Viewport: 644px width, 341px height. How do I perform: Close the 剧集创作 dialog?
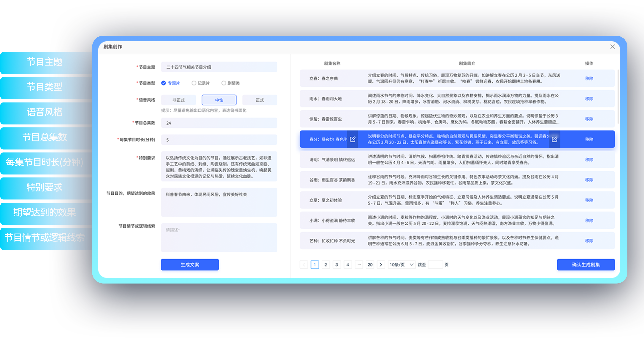(612, 47)
